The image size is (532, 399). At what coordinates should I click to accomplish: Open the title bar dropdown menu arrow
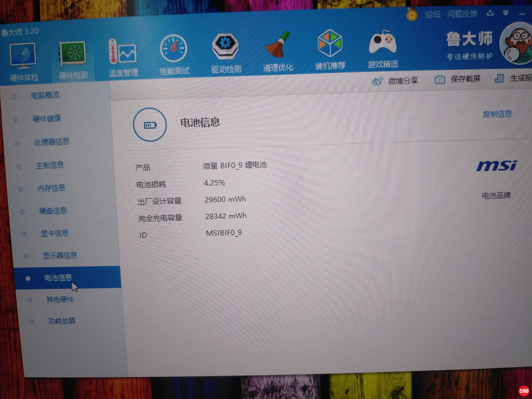[505, 13]
